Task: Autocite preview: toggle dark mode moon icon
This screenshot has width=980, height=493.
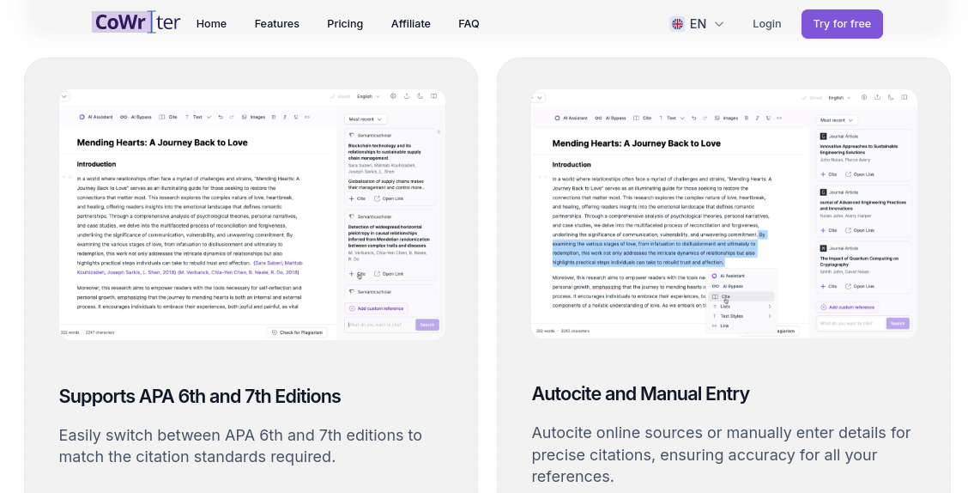Action: click(891, 98)
